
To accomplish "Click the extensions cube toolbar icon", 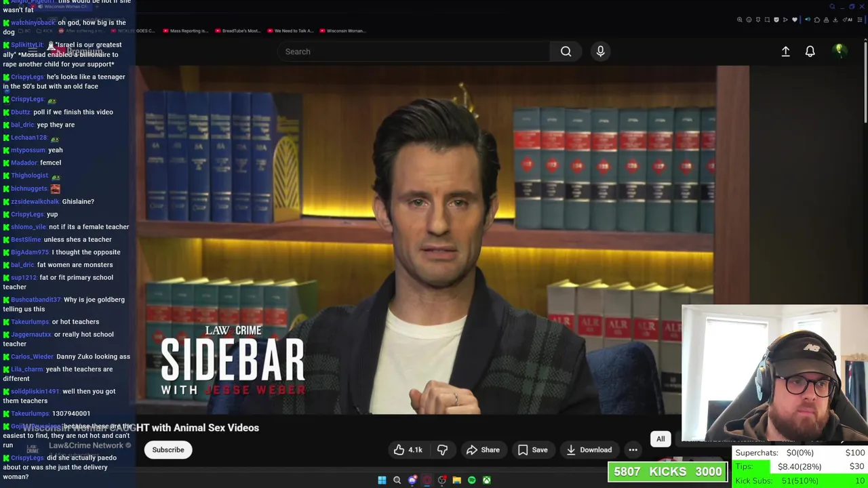I will pyautogui.click(x=817, y=20).
